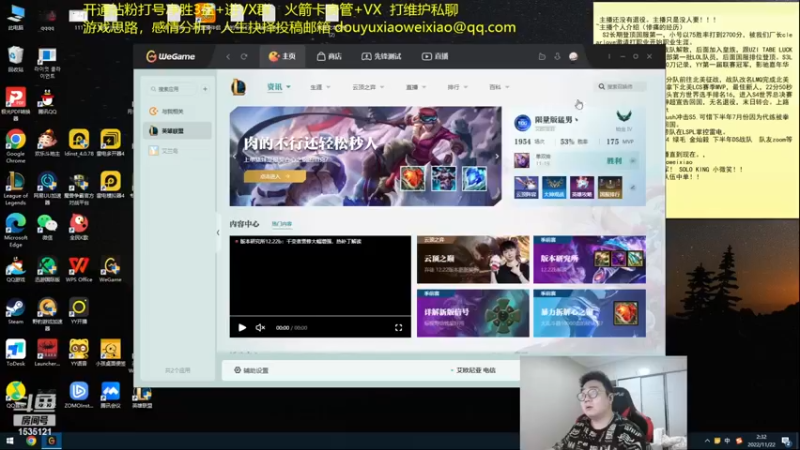Select 与我相关 in the sidebar

tap(177, 111)
